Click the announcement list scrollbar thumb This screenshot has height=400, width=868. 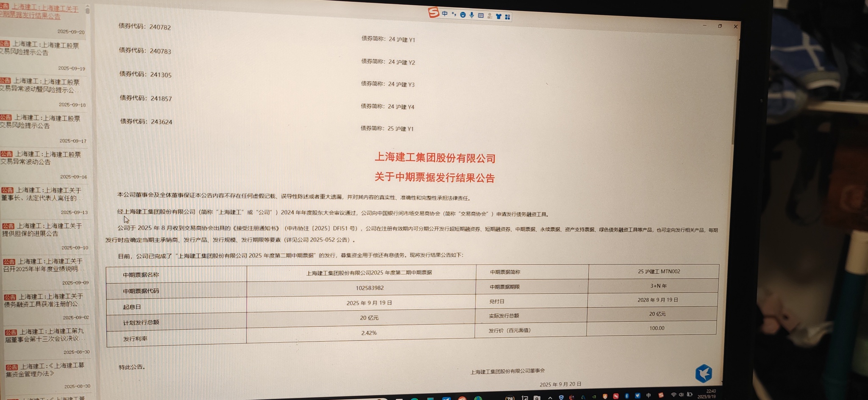click(88, 10)
